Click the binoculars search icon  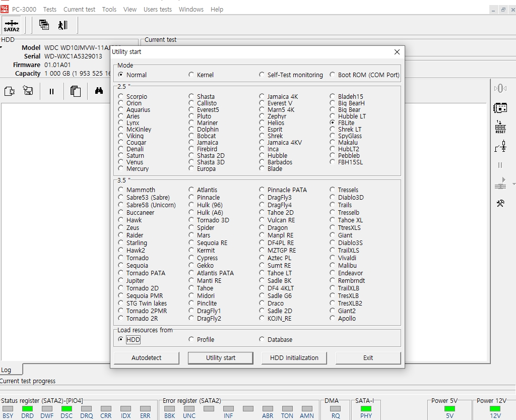pos(99,91)
